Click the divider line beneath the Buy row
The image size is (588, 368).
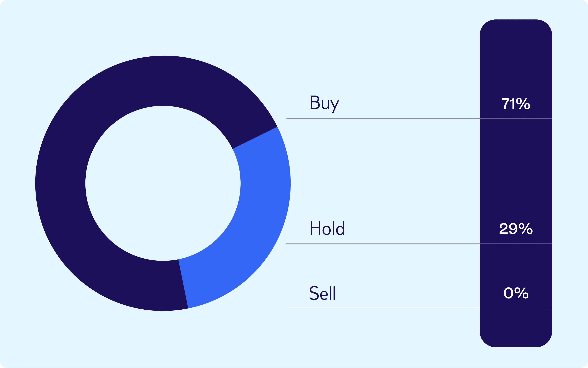[x=383, y=119]
